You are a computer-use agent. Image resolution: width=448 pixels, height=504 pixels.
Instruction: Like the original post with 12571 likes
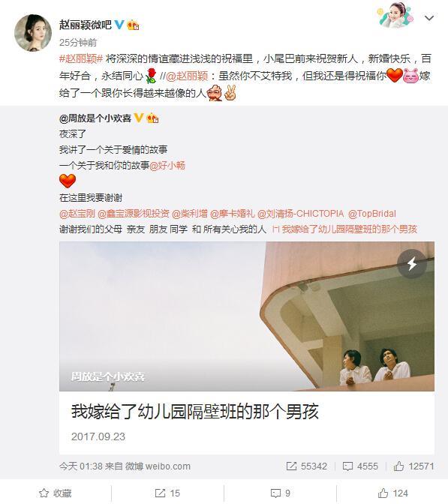413,466
